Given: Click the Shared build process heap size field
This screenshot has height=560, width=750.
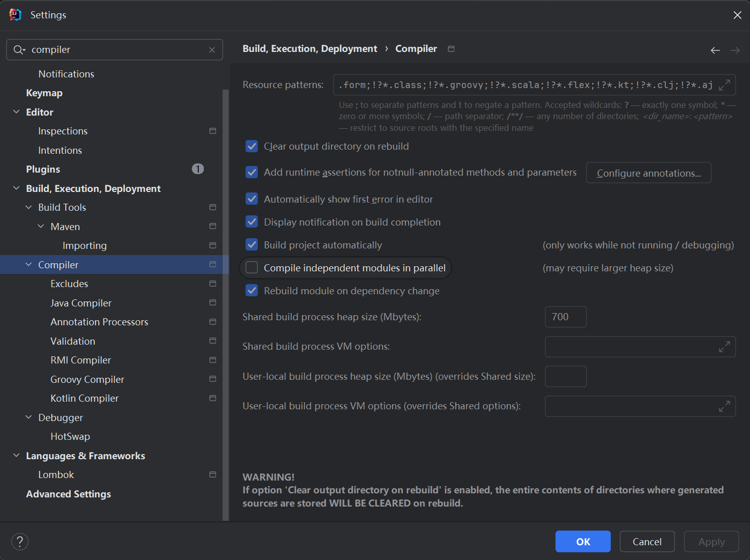Looking at the screenshot, I should (x=566, y=317).
